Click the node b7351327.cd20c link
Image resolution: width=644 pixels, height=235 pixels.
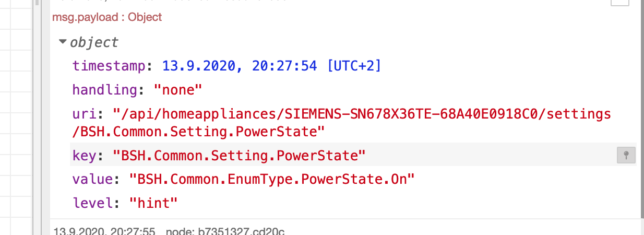point(224,231)
